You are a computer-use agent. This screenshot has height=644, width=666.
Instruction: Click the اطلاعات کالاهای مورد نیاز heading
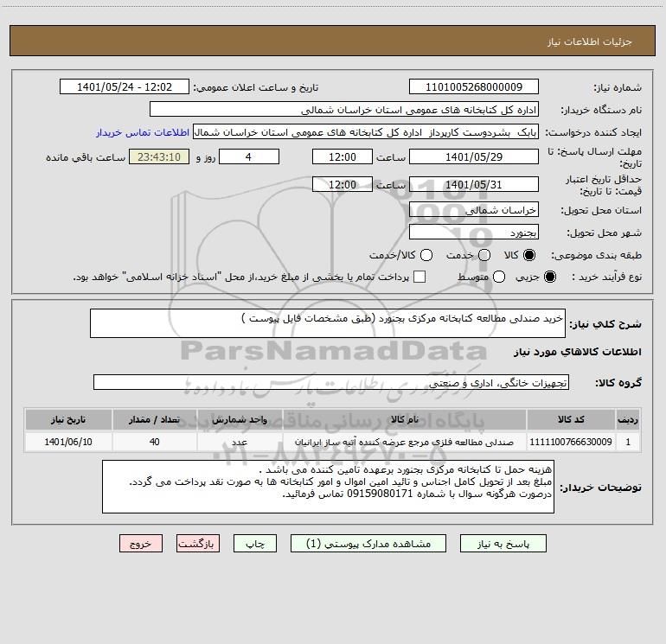(x=577, y=352)
